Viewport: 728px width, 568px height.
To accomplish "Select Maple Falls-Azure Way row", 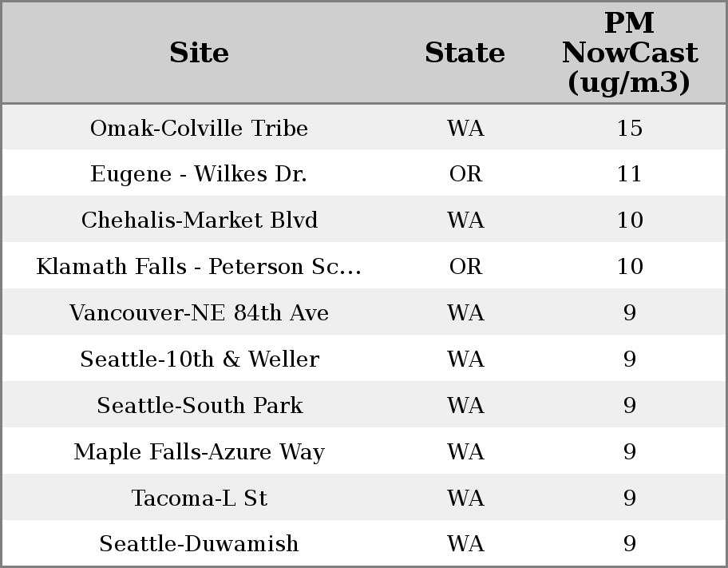I will [199, 452].
